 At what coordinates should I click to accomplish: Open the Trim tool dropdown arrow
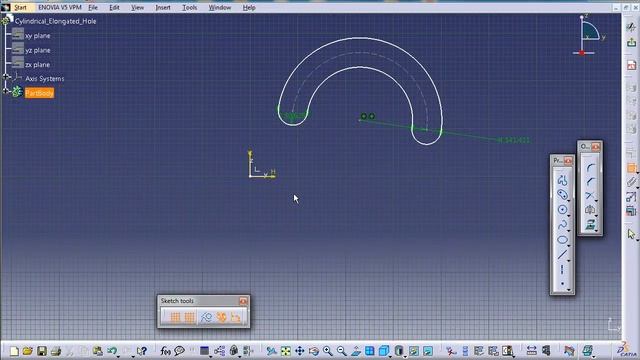[x=596, y=201]
